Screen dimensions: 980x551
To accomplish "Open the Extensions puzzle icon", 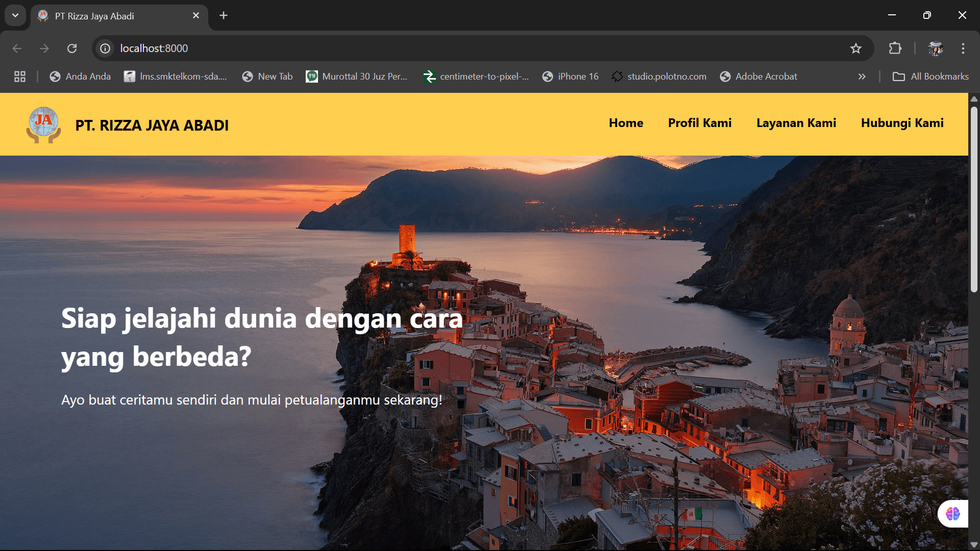I will point(895,48).
